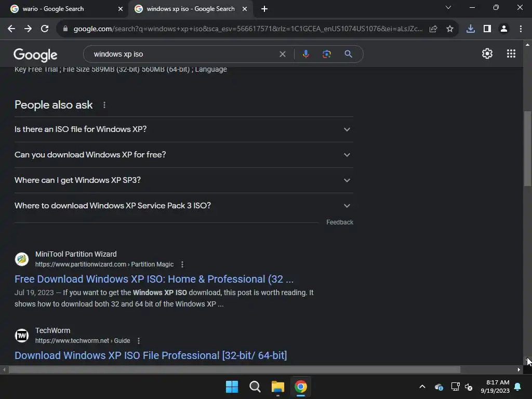Reload the current page
532x399 pixels.
[45, 29]
